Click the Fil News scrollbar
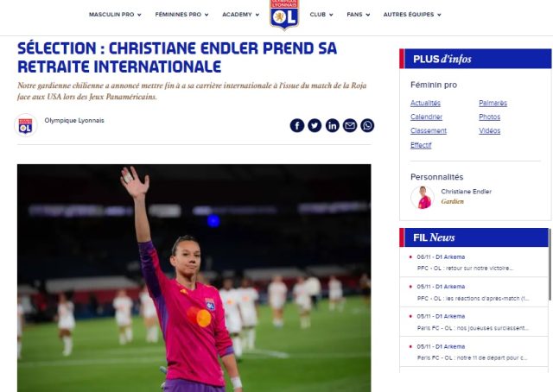 tap(550, 264)
